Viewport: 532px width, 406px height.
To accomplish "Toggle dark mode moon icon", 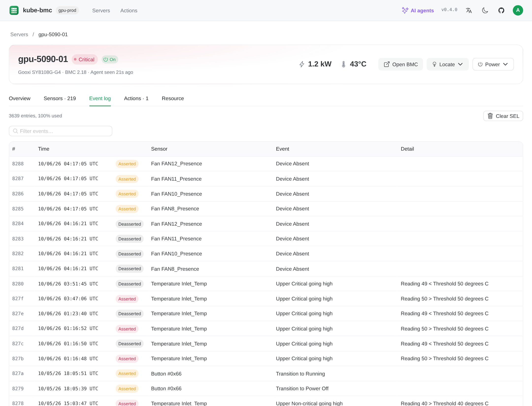I will click(x=485, y=10).
